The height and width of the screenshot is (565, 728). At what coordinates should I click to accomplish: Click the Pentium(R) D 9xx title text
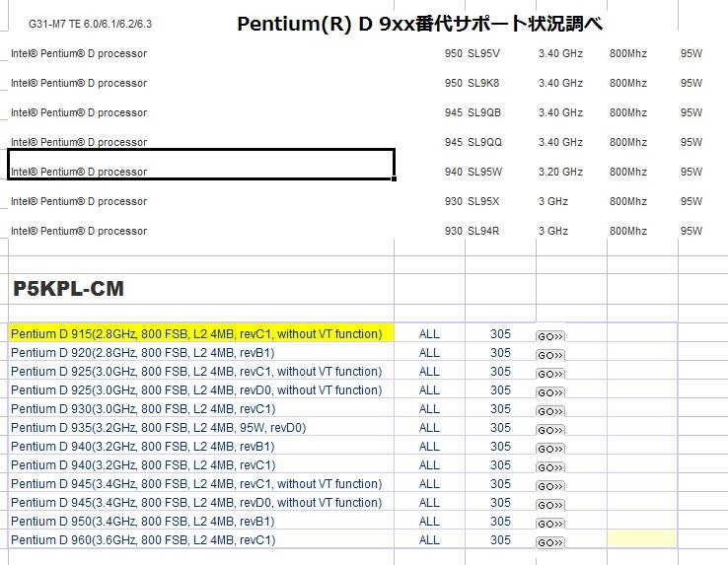419,24
